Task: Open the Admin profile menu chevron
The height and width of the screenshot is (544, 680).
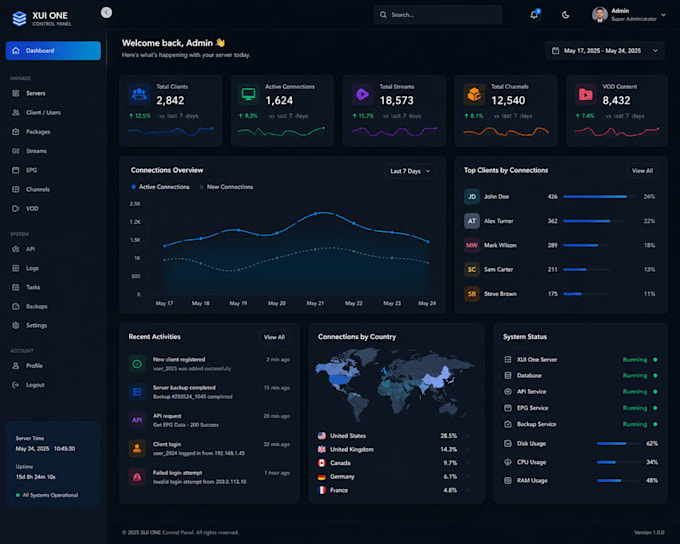Action: 663,15
